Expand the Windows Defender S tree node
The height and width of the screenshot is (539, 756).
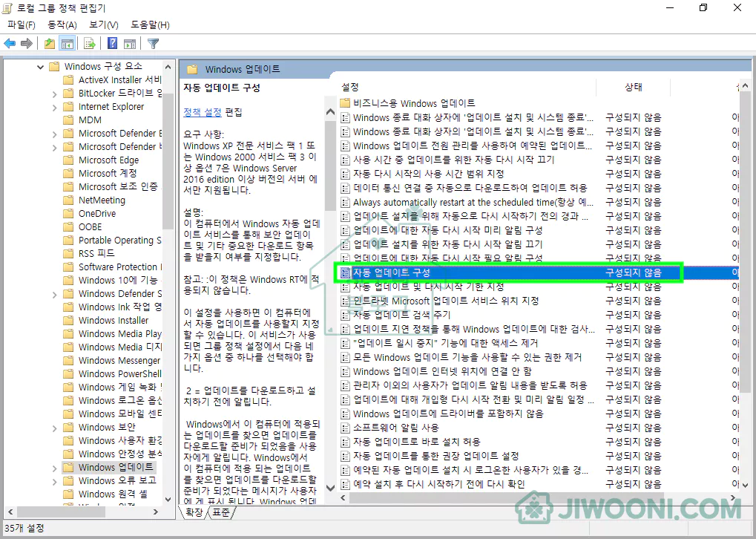point(54,294)
